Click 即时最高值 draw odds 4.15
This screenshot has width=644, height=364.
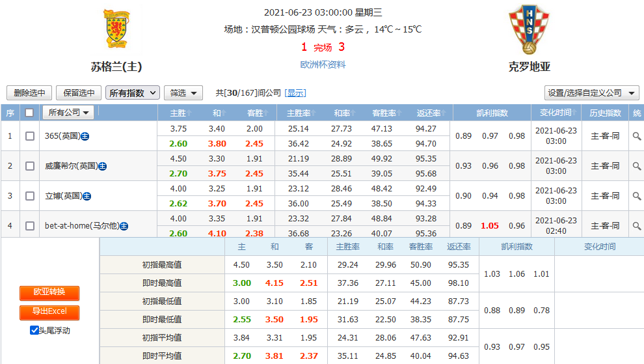[275, 283]
